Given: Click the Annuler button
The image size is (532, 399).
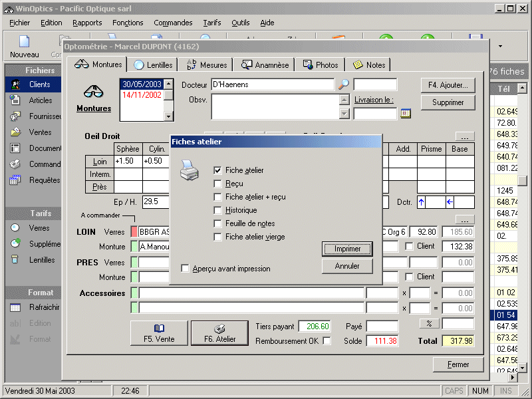Looking at the screenshot, I should tap(347, 266).
